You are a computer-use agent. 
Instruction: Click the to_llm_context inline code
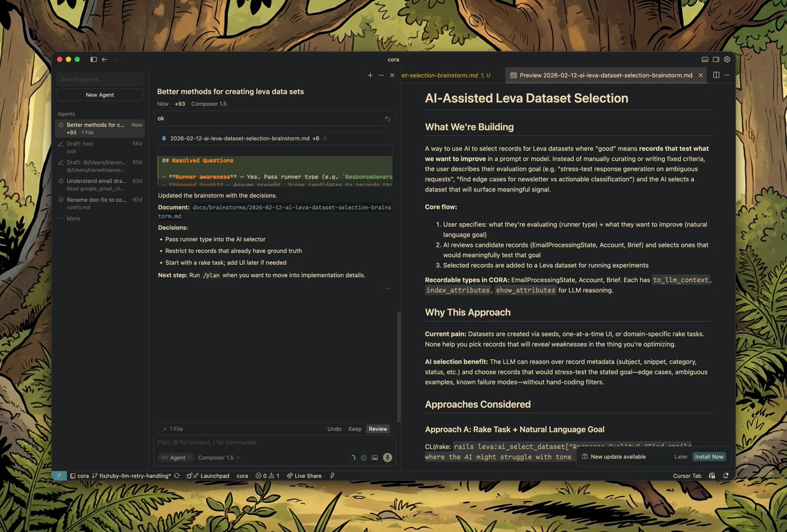681,279
